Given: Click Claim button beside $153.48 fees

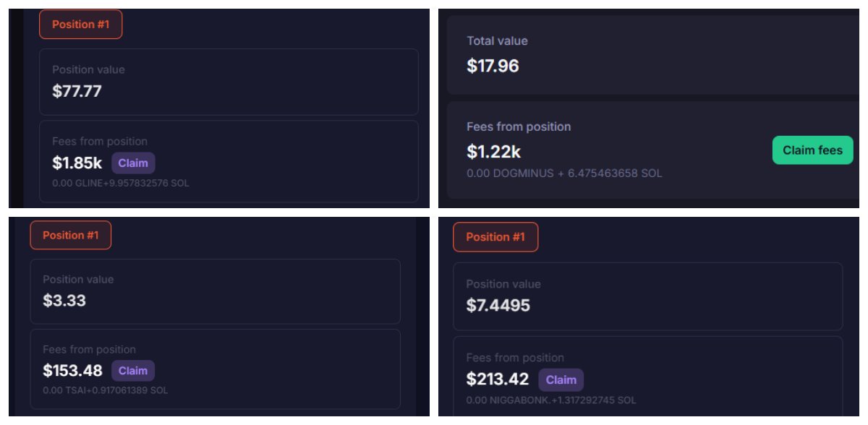Looking at the screenshot, I should point(133,371).
